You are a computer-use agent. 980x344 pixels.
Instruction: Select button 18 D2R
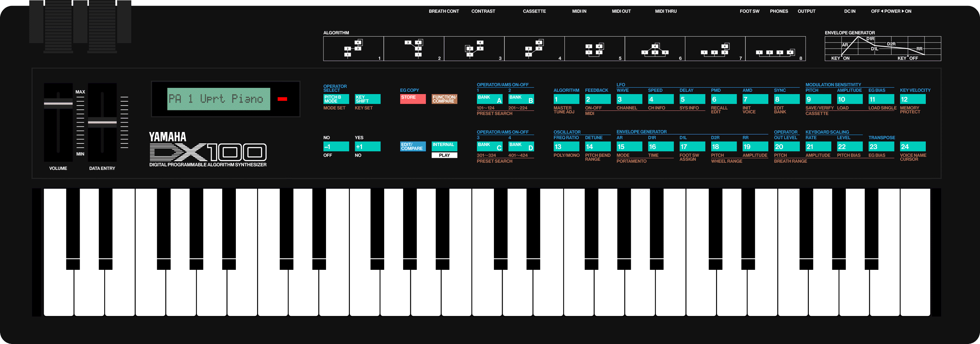(x=724, y=146)
